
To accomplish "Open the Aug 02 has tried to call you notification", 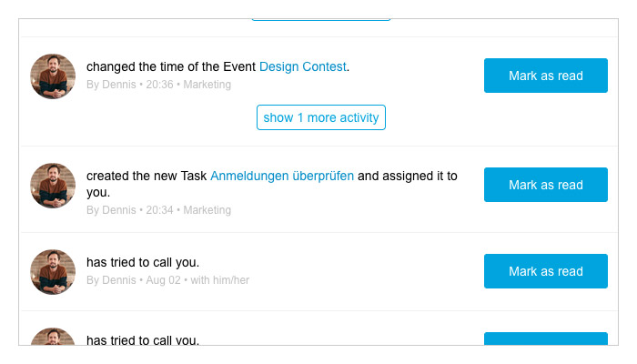I will tap(143, 262).
